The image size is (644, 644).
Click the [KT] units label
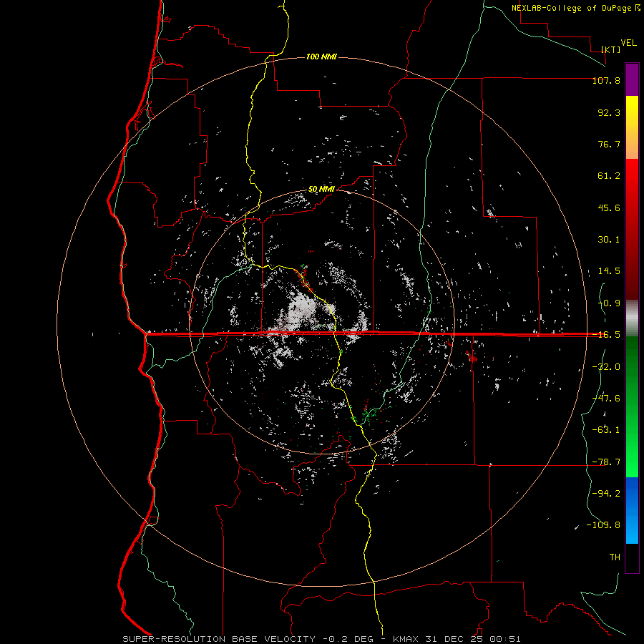(611, 49)
